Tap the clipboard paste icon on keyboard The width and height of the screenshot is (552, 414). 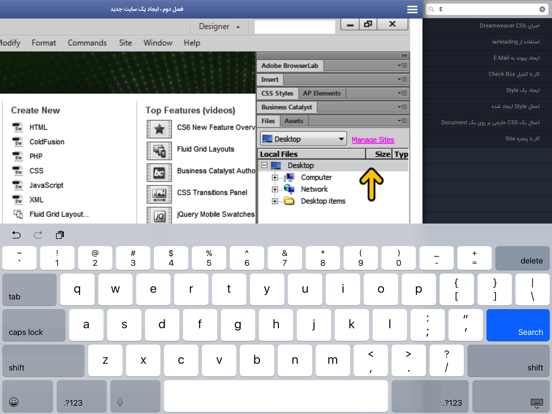pyautogui.click(x=60, y=235)
